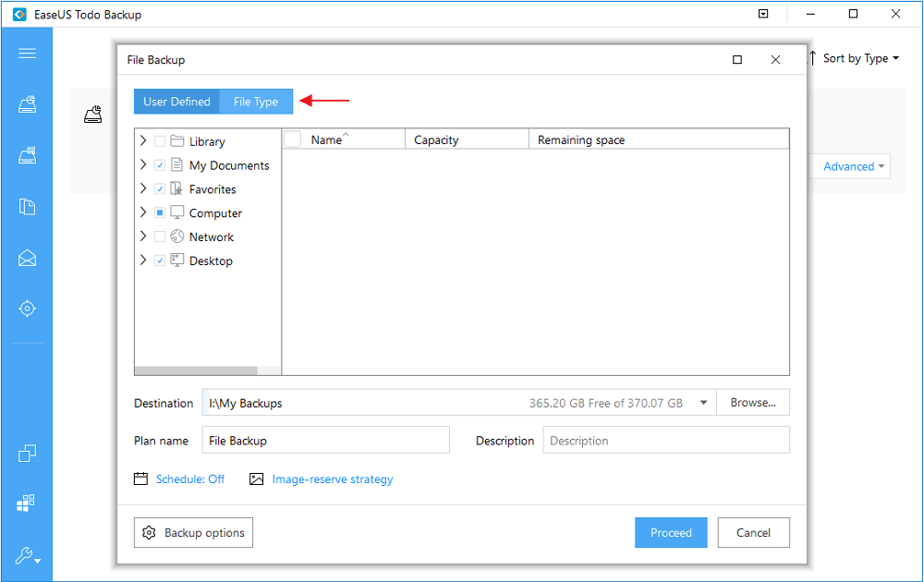
Task: Click the Disk/Partition Backup sidebar icon
Action: 27,104
